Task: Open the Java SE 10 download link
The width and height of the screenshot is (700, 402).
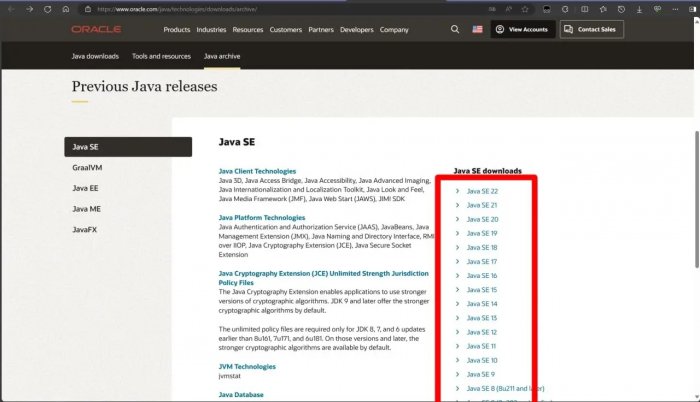Action: (482, 360)
